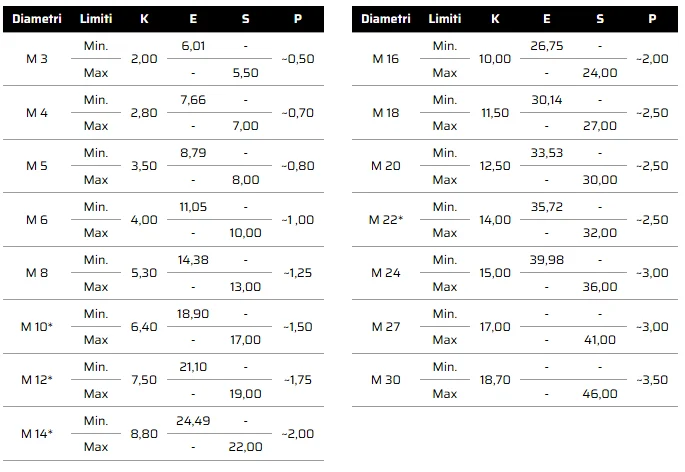Click the E value 39,98 for M 24

[x=547, y=260]
